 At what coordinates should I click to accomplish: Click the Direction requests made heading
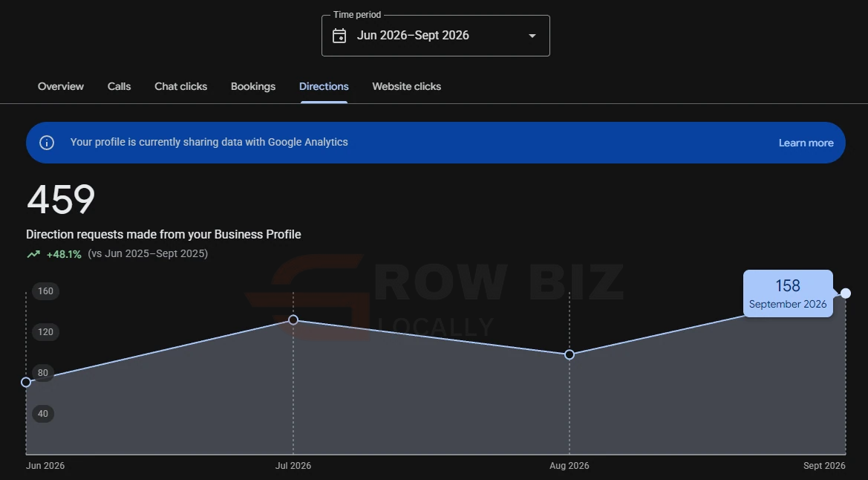coord(163,235)
